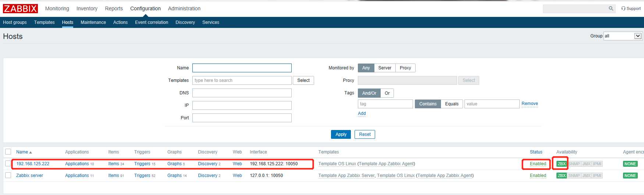Click SNMP availability badge for 192.168.125.222
This screenshot has height=195, width=644.
574,164
